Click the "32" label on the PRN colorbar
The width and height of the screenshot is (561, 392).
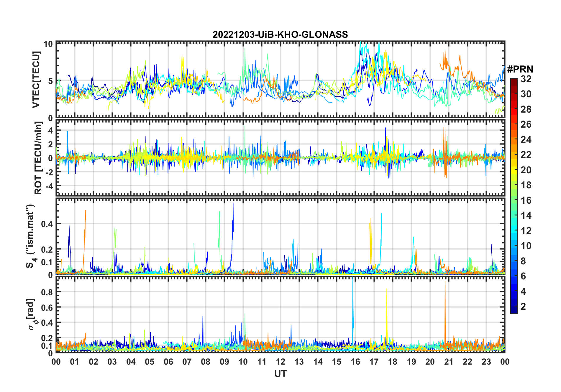tap(526, 79)
